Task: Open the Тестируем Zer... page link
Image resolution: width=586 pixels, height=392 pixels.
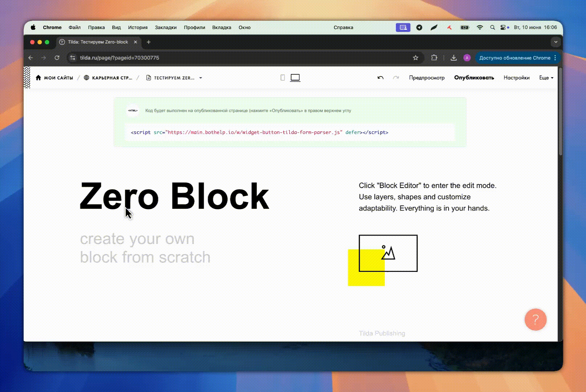Action: pyautogui.click(x=170, y=78)
